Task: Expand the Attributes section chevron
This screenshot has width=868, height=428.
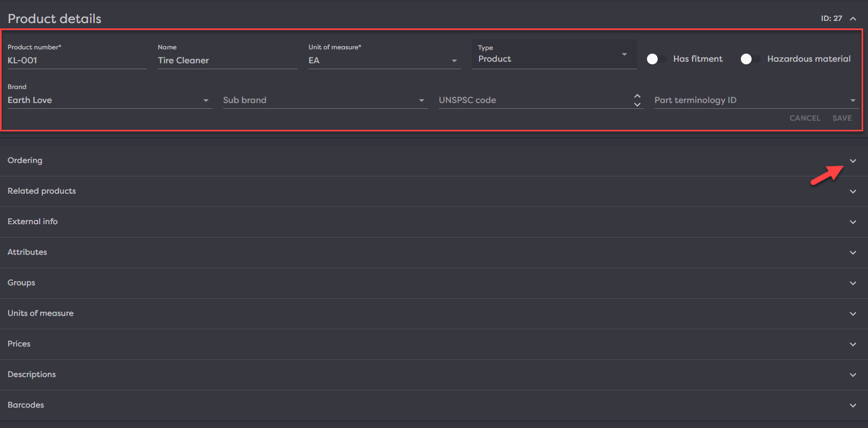Action: point(853,253)
